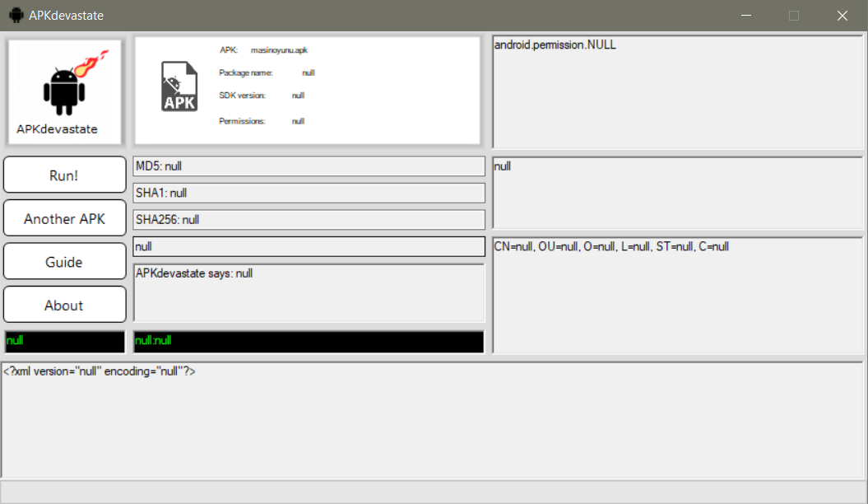The height and width of the screenshot is (504, 868).
Task: Click the Android icon in title bar
Action: [x=16, y=15]
